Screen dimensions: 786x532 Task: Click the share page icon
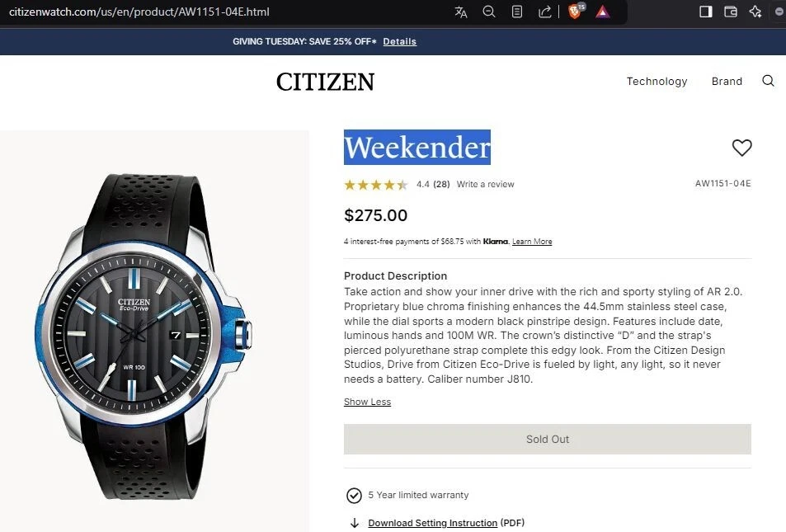pyautogui.click(x=545, y=12)
